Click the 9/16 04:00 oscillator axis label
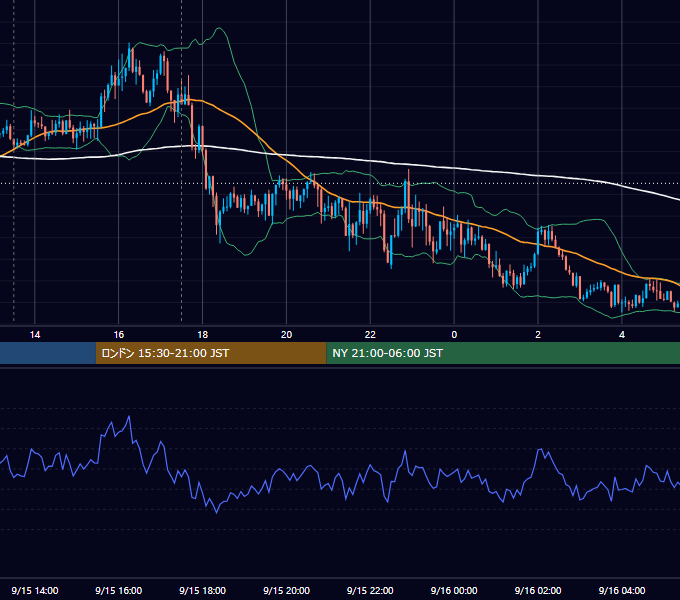The height and width of the screenshot is (600, 680). (x=622, y=590)
